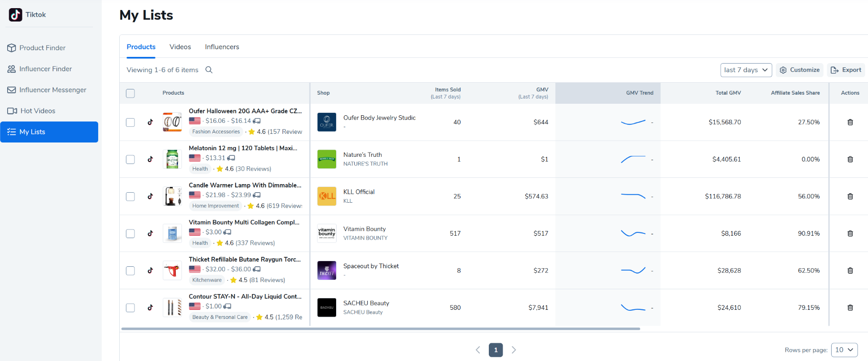Click the Customize button

pos(800,70)
